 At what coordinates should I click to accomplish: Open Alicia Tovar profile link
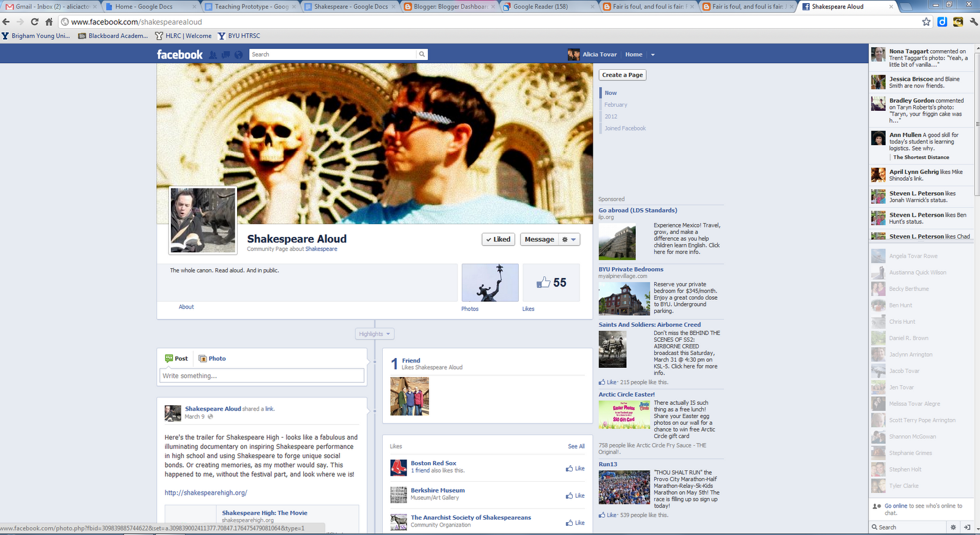pyautogui.click(x=593, y=54)
